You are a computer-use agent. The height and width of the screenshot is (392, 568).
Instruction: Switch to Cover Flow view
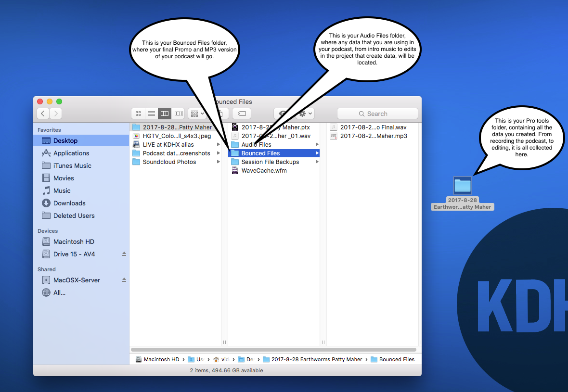(178, 114)
